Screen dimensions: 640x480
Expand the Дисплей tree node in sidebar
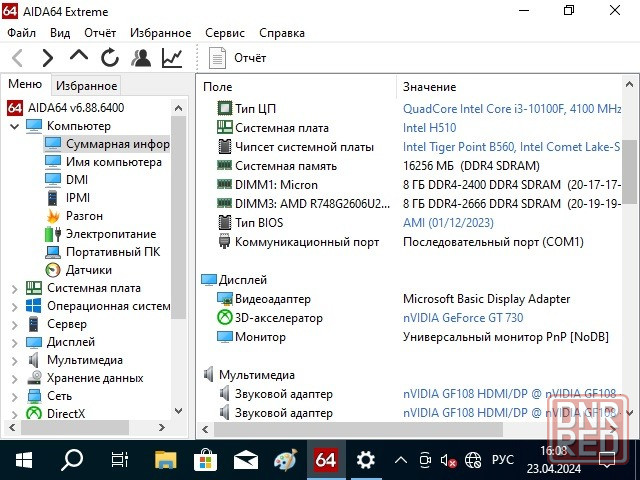14,343
